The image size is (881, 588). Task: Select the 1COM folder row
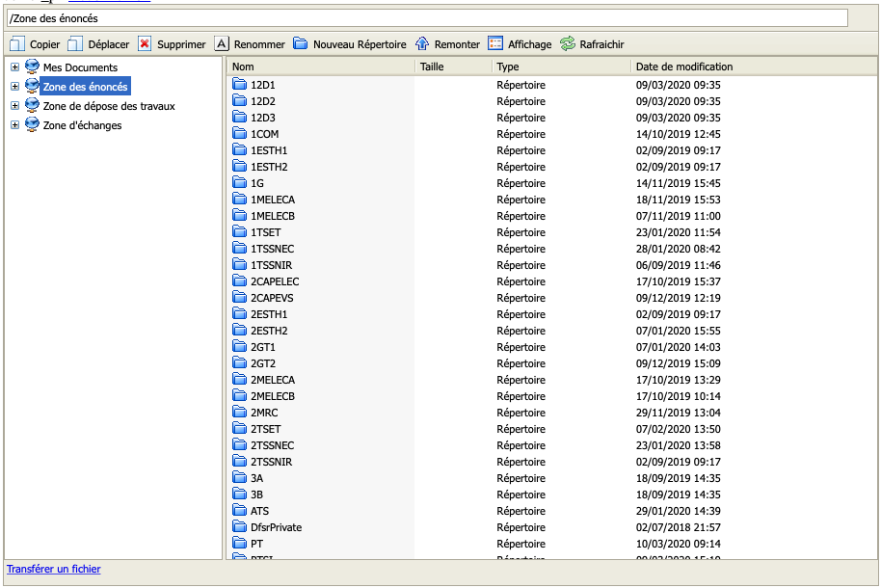264,134
